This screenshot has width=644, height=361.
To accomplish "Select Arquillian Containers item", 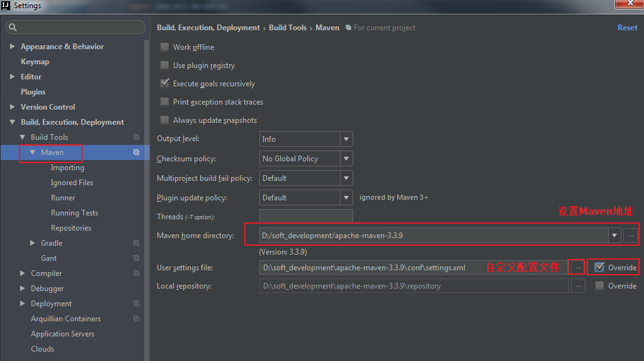I will (65, 319).
